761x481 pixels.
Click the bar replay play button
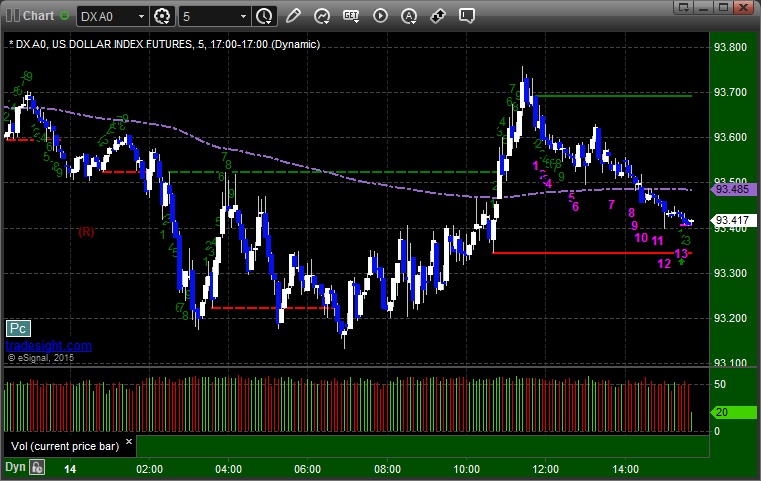point(380,16)
